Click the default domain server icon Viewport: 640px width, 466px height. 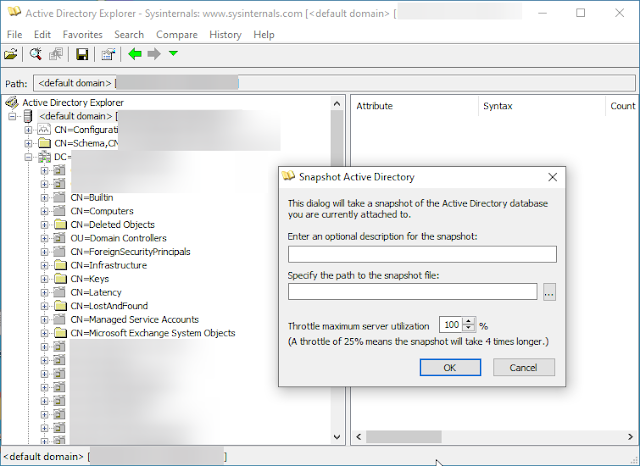(28, 116)
